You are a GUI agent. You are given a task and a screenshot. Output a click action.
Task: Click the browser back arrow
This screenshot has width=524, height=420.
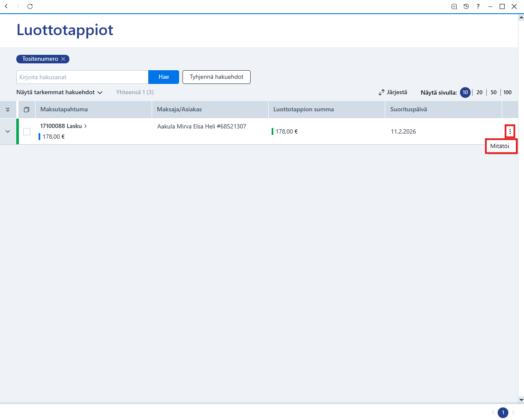pyautogui.click(x=6, y=6)
